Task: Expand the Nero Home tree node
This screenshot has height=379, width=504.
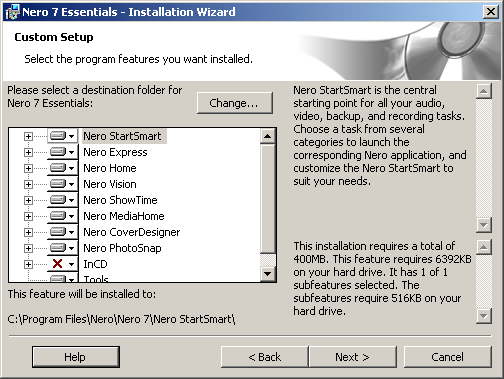Action: (28, 168)
